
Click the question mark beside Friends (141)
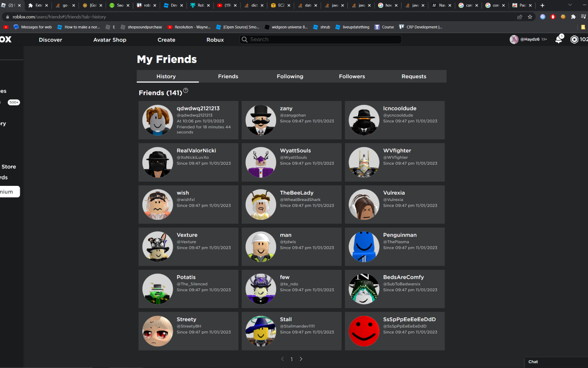186,91
